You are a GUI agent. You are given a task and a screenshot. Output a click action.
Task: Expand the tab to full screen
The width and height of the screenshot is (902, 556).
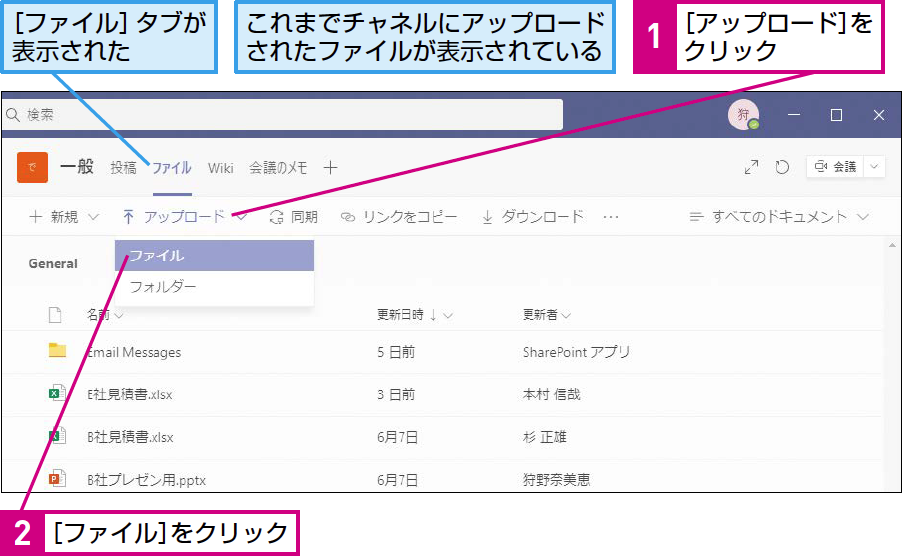751,167
